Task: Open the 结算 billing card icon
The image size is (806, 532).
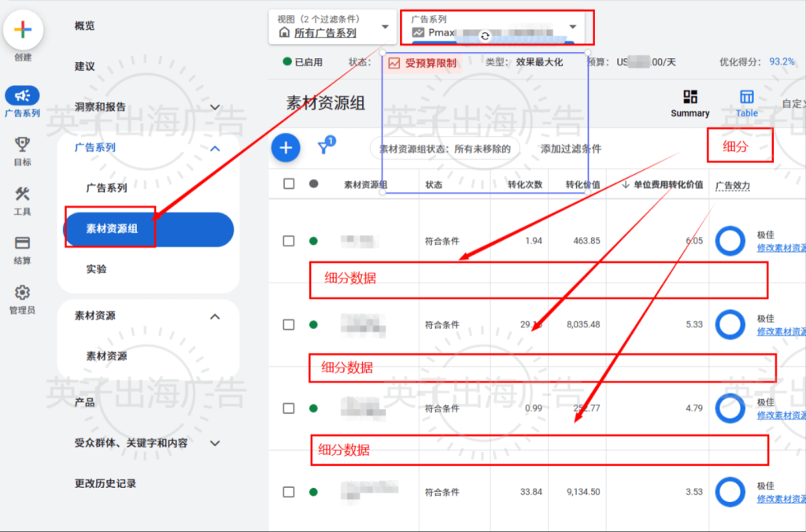Action: tap(23, 243)
